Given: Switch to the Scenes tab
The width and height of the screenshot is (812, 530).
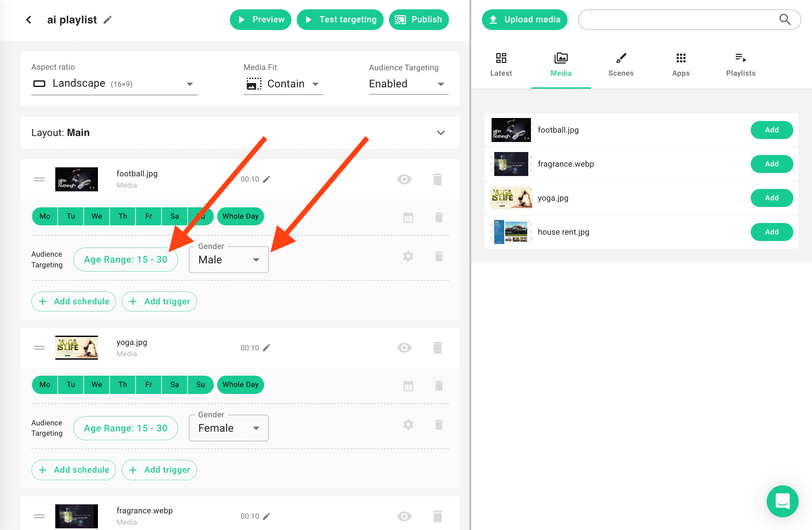Looking at the screenshot, I should pyautogui.click(x=620, y=65).
